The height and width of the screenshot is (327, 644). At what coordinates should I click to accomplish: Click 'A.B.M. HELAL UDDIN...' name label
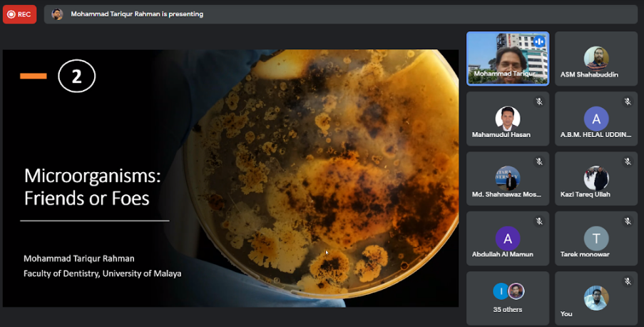click(x=596, y=134)
